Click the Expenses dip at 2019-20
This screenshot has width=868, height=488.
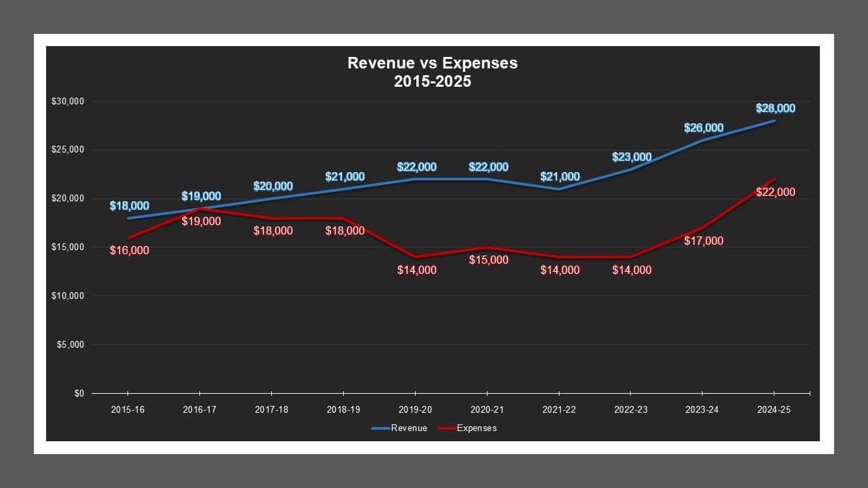point(414,256)
